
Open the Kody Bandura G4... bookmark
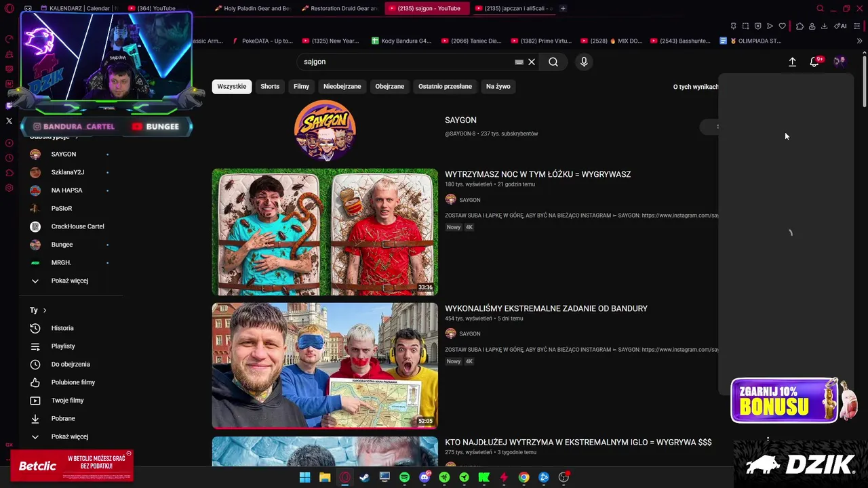401,41
